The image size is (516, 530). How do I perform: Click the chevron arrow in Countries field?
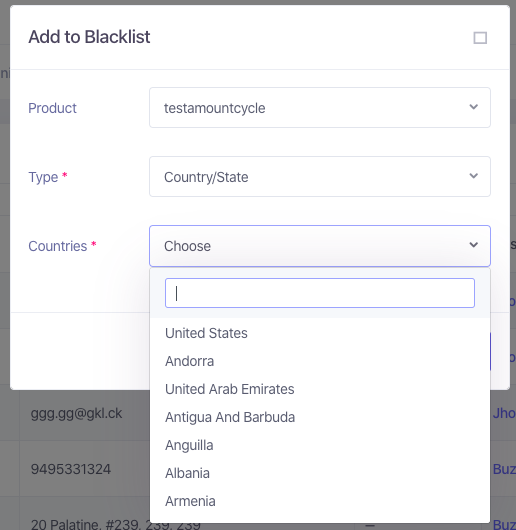pos(473,245)
